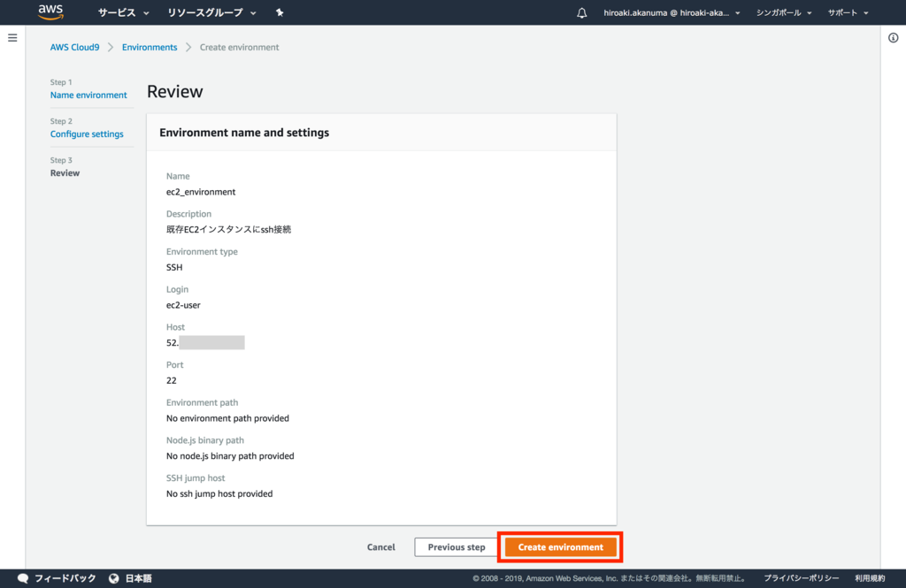The image size is (906, 588).
Task: Select the description 既存EC2インスタンスにssh接続
Action: coord(229,229)
